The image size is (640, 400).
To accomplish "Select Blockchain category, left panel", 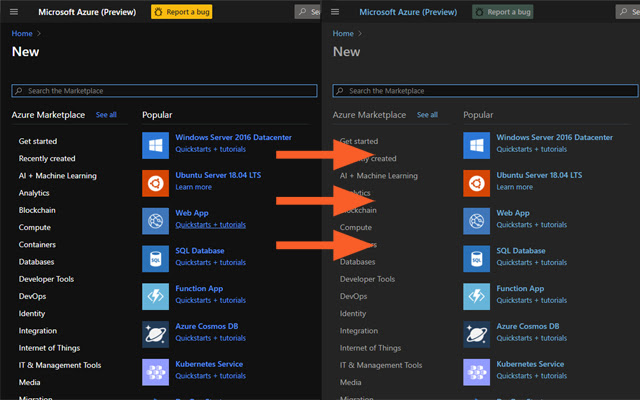I will coord(37,210).
